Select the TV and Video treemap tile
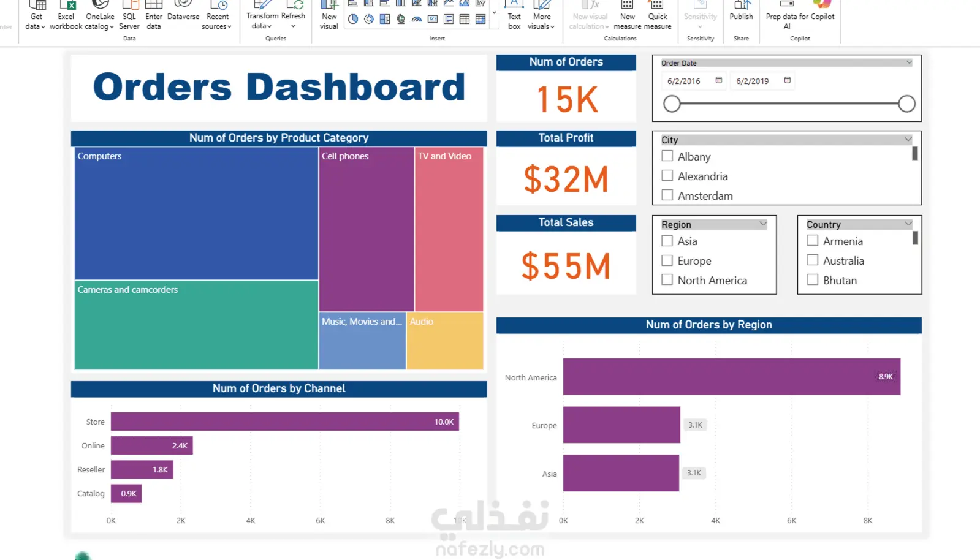 [449, 229]
